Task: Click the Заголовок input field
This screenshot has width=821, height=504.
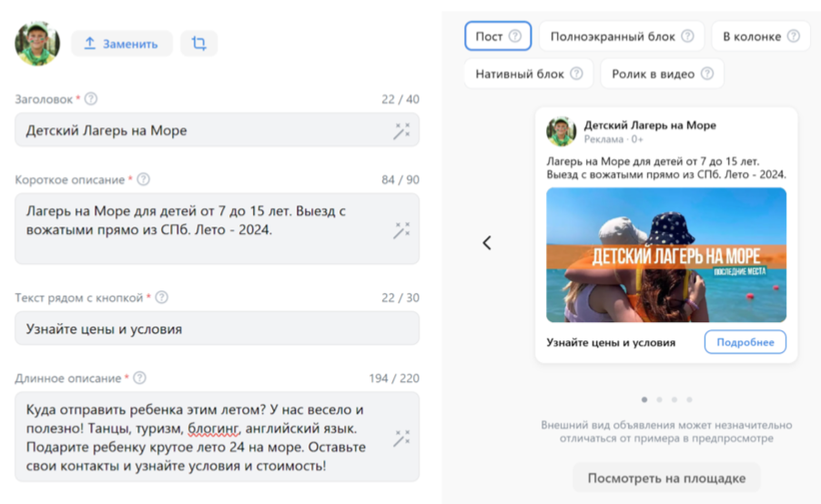Action: pos(217,130)
